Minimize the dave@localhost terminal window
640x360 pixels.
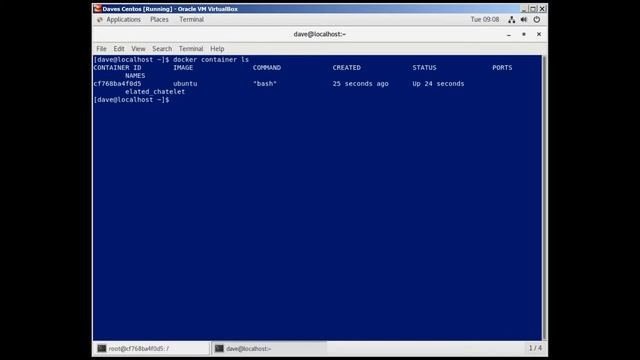click(x=509, y=35)
